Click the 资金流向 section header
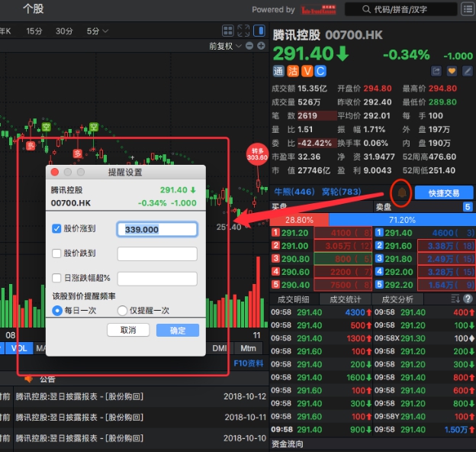This screenshot has height=452, width=476. (287, 444)
